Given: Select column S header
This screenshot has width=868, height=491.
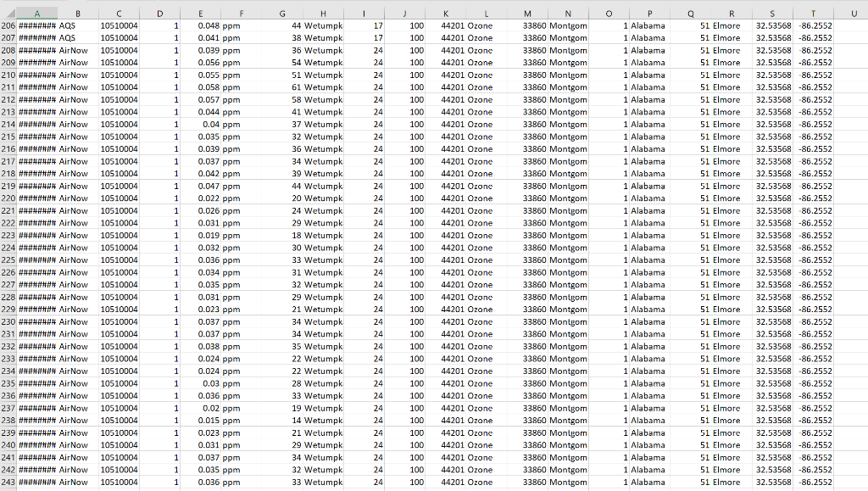Looking at the screenshot, I should (x=772, y=14).
